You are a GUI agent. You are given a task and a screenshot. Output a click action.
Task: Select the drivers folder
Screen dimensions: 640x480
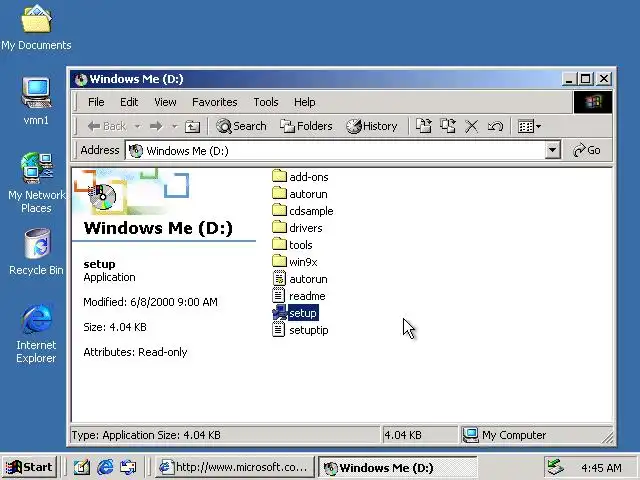coord(297,228)
